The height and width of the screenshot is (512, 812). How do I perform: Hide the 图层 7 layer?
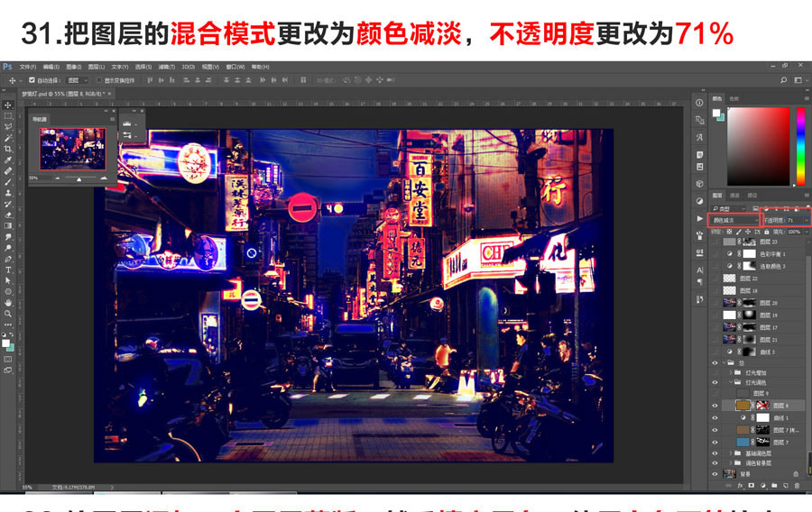[715, 443]
